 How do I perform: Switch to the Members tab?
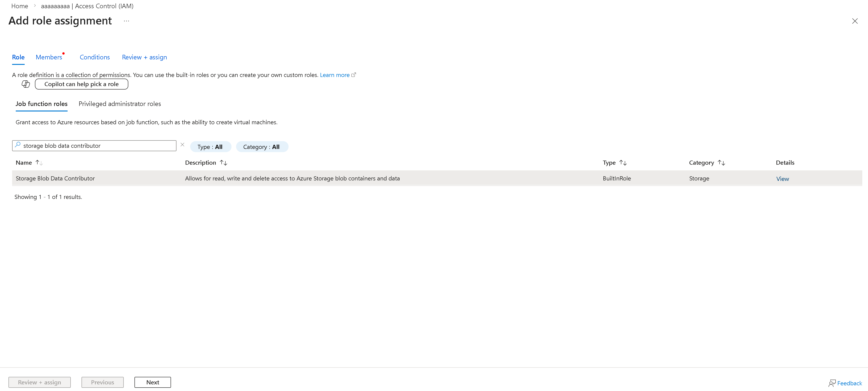[x=49, y=57]
